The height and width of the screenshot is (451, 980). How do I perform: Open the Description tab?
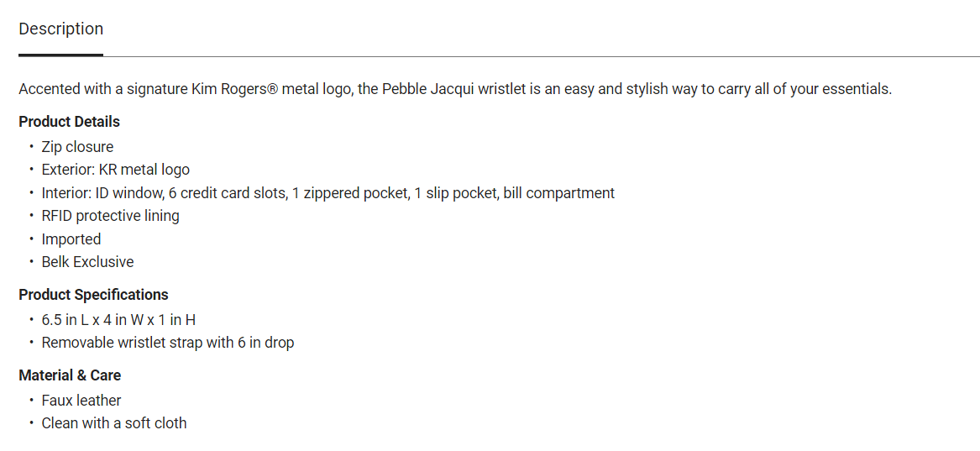[60, 29]
